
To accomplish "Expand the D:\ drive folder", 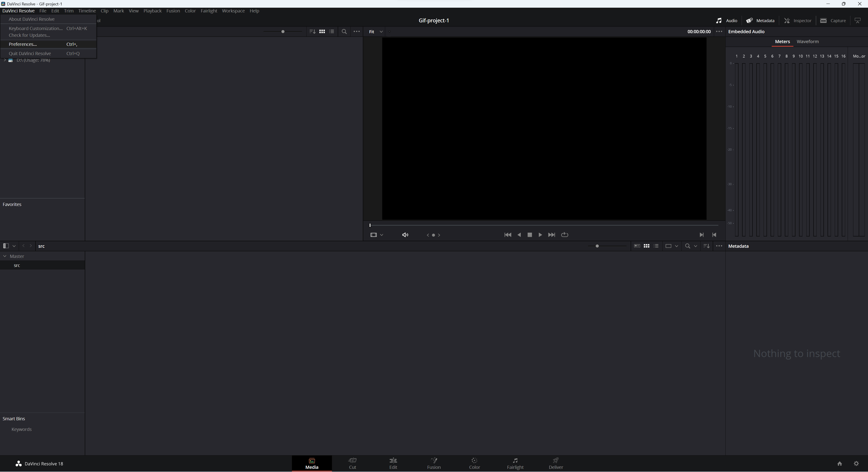I will (5, 60).
